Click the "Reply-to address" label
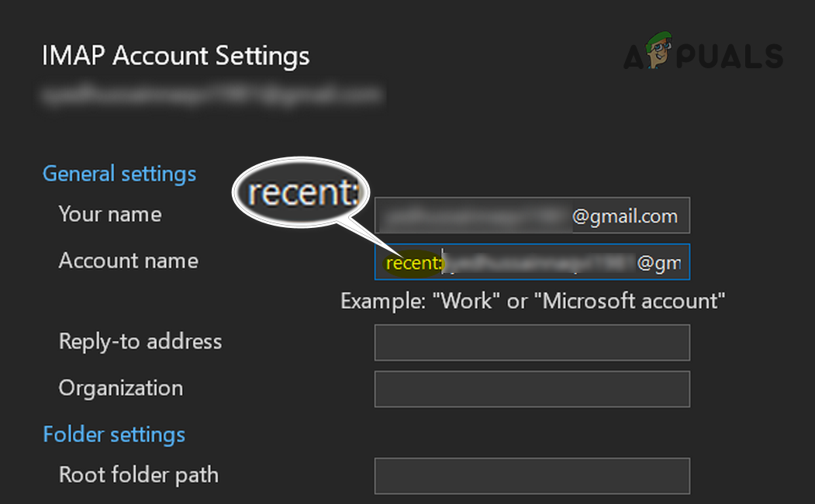Image resolution: width=815 pixels, height=504 pixels. pyautogui.click(x=140, y=341)
